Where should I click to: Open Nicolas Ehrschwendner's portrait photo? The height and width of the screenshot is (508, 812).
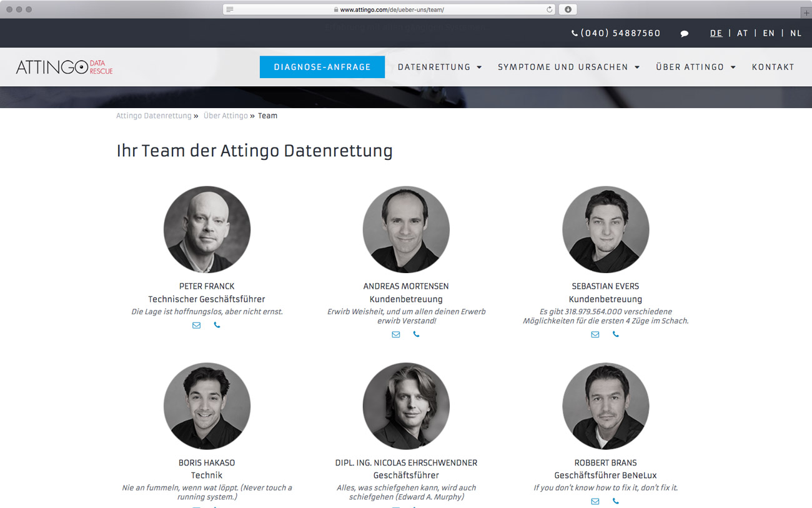406,406
